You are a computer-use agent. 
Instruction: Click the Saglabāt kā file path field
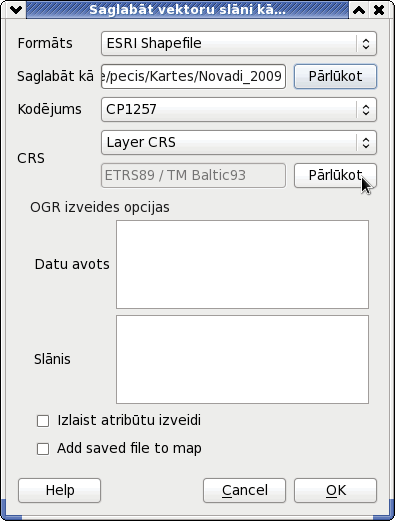click(x=193, y=76)
